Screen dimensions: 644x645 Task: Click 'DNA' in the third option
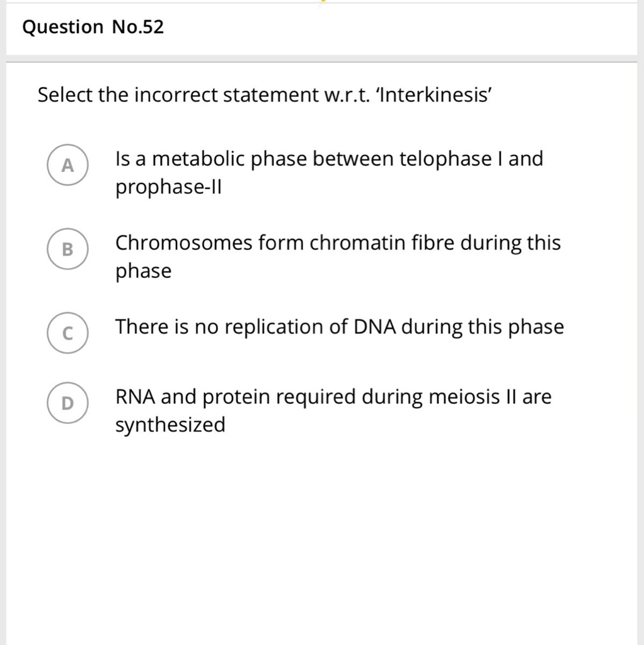tap(376, 327)
